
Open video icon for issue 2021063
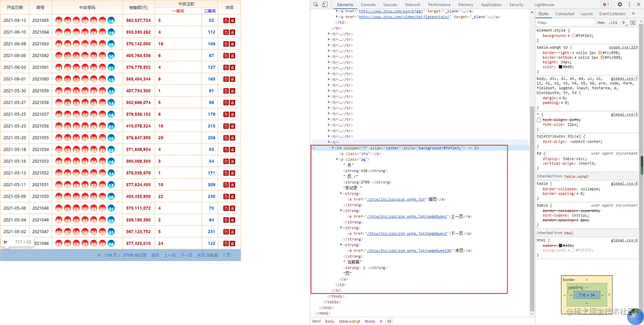click(233, 44)
